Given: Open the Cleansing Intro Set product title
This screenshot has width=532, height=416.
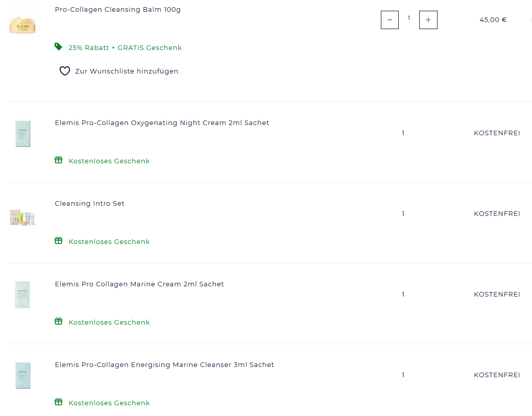Looking at the screenshot, I should pos(89,204).
